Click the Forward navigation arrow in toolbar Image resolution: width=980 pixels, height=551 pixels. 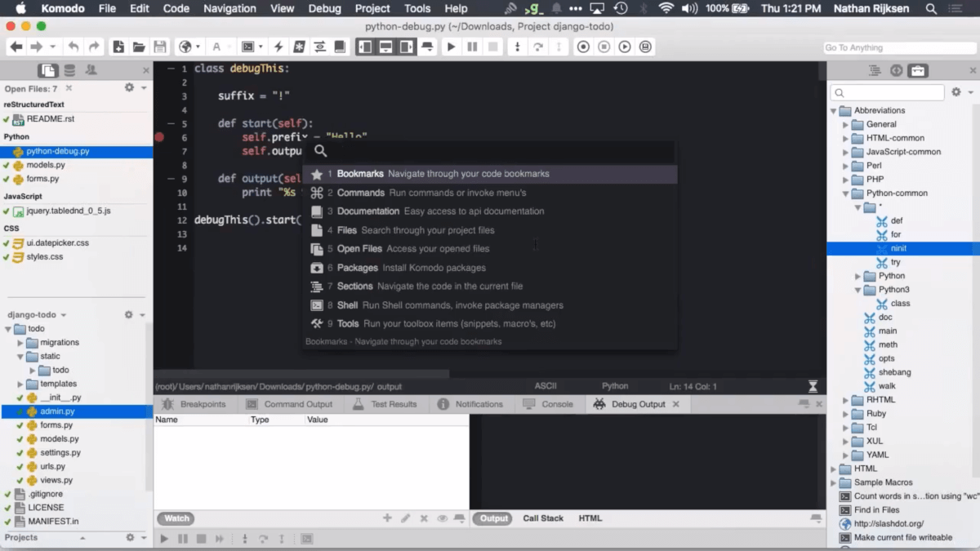pyautogui.click(x=37, y=47)
